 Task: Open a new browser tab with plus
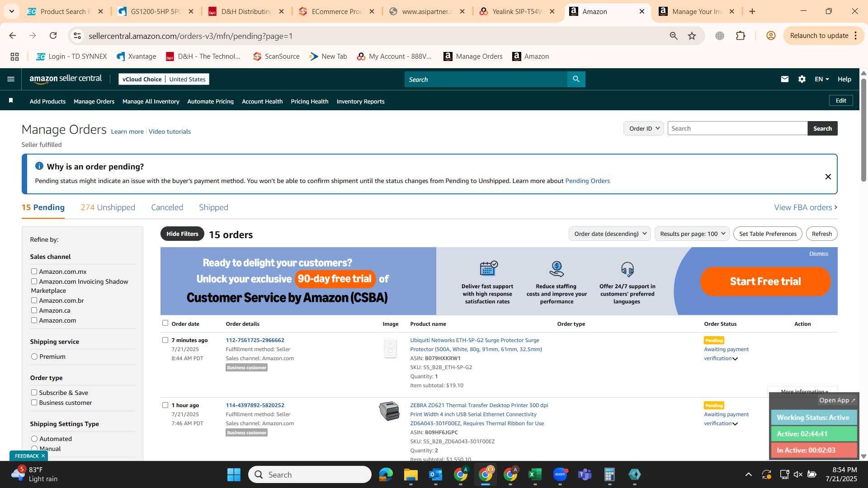(x=752, y=11)
